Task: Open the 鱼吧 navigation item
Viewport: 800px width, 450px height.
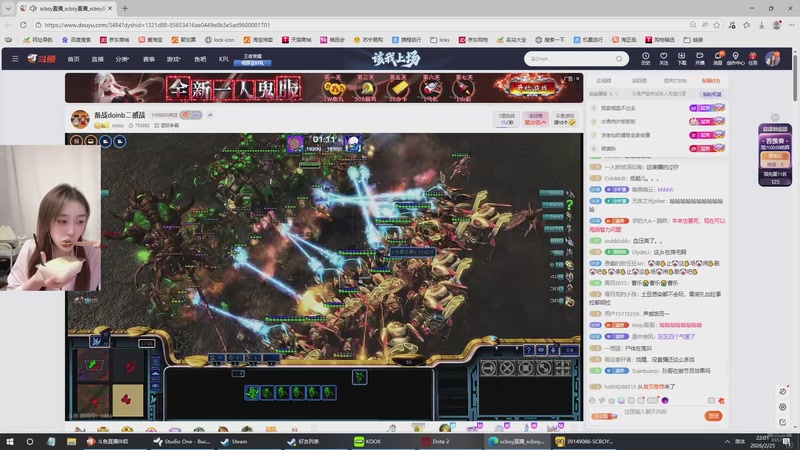Action: point(200,59)
